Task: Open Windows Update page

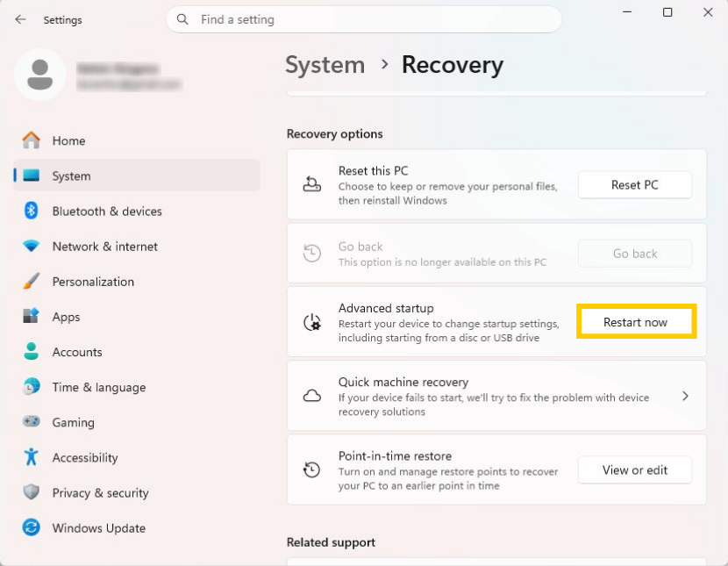Action: coord(137,528)
